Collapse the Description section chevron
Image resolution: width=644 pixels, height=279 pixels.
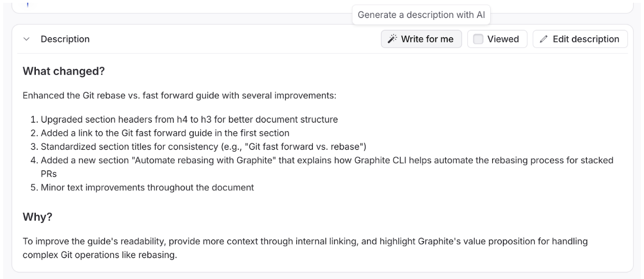[x=27, y=39]
